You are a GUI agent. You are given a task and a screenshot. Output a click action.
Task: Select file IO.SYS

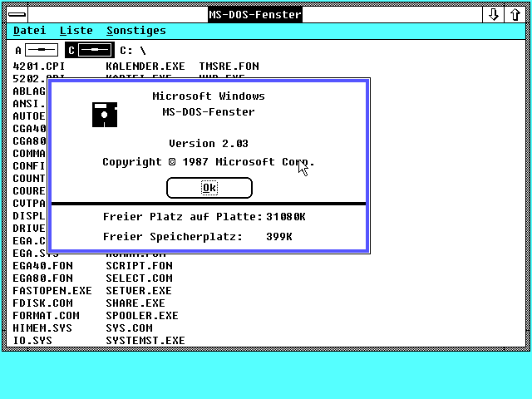coord(32,340)
